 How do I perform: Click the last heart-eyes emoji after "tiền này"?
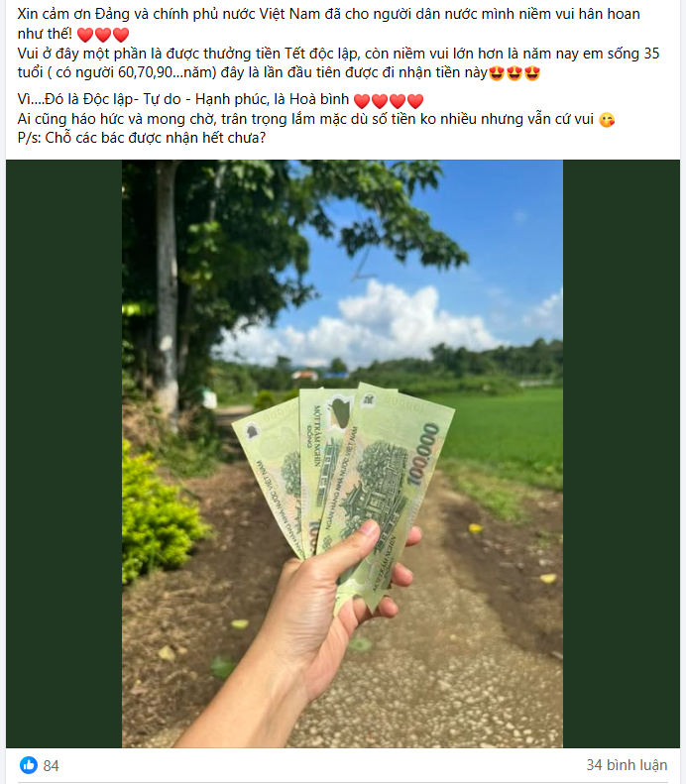pyautogui.click(x=532, y=73)
